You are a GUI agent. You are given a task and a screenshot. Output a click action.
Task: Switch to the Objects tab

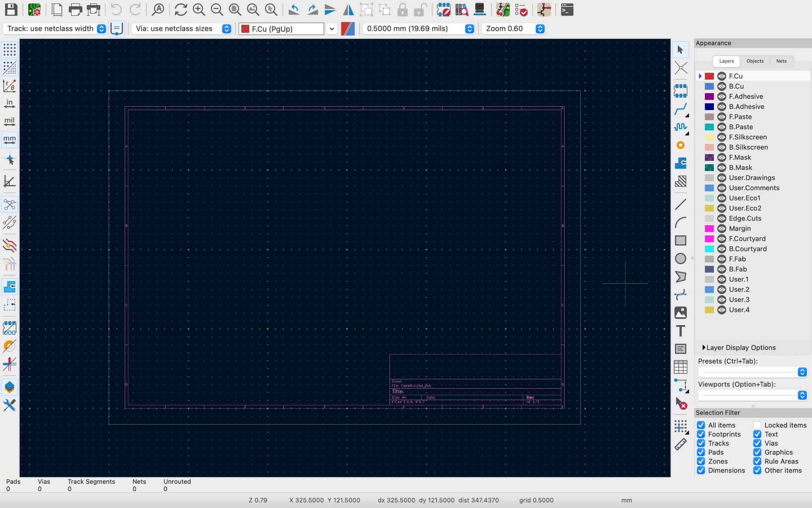click(x=754, y=61)
